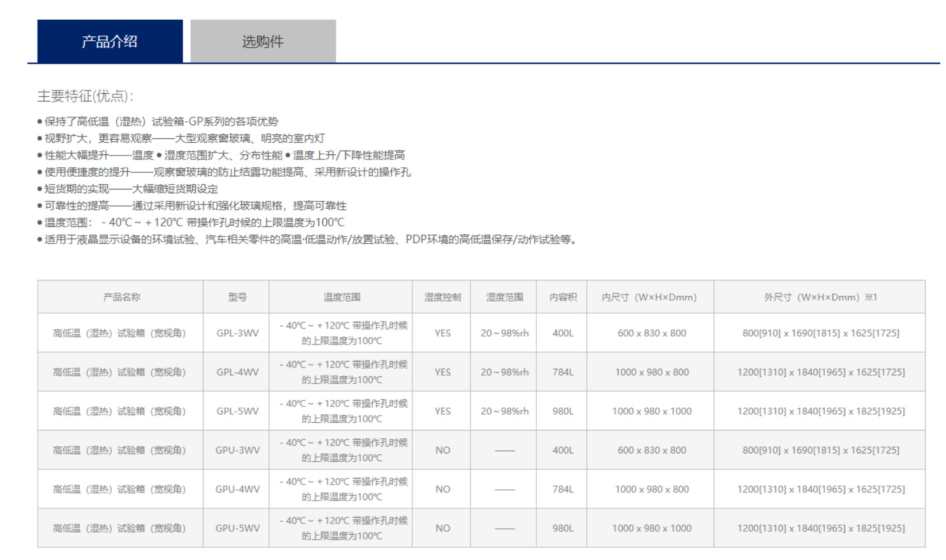Click 600 x 830 x 800 in GPU-3WV row
This screenshot has height=560, width=946.
click(651, 450)
